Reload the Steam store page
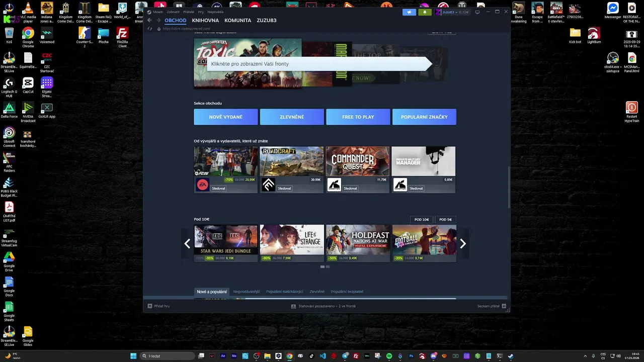This screenshot has height=362, width=644. [150, 29]
